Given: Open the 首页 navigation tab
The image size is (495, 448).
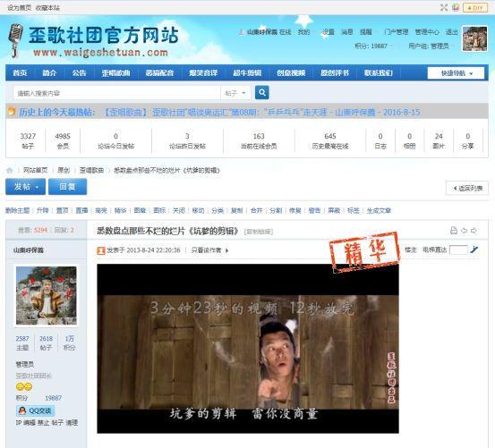Looking at the screenshot, I should tap(20, 73).
